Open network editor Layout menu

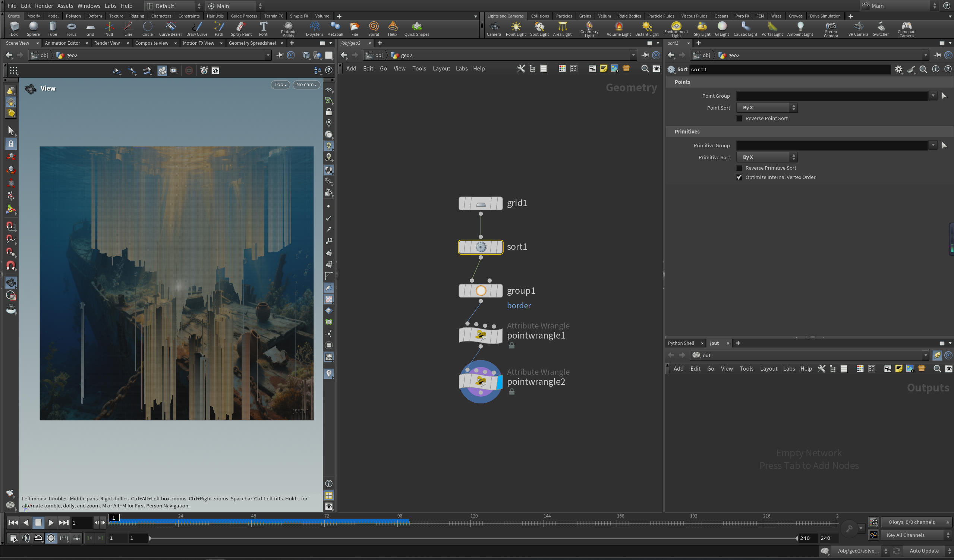point(441,69)
